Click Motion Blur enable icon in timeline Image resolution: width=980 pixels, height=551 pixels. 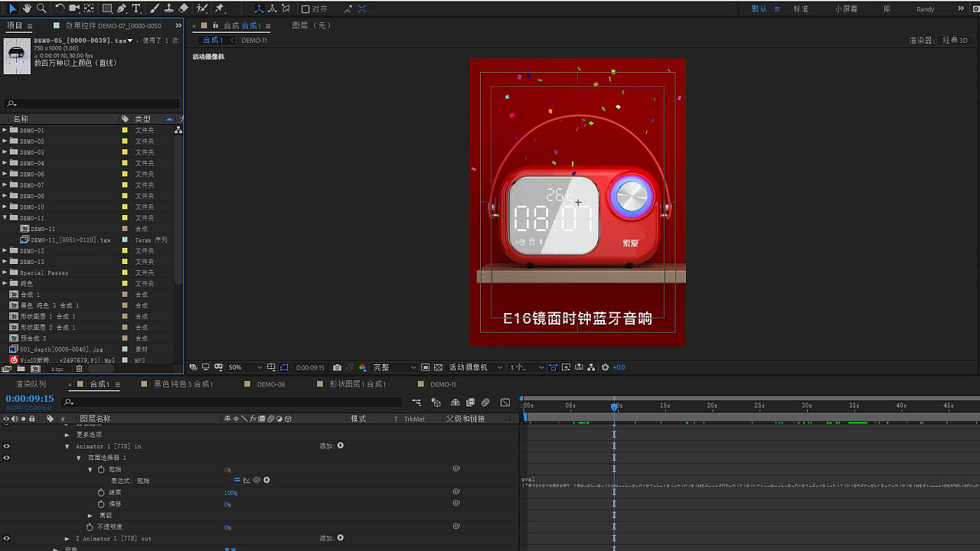click(x=485, y=402)
